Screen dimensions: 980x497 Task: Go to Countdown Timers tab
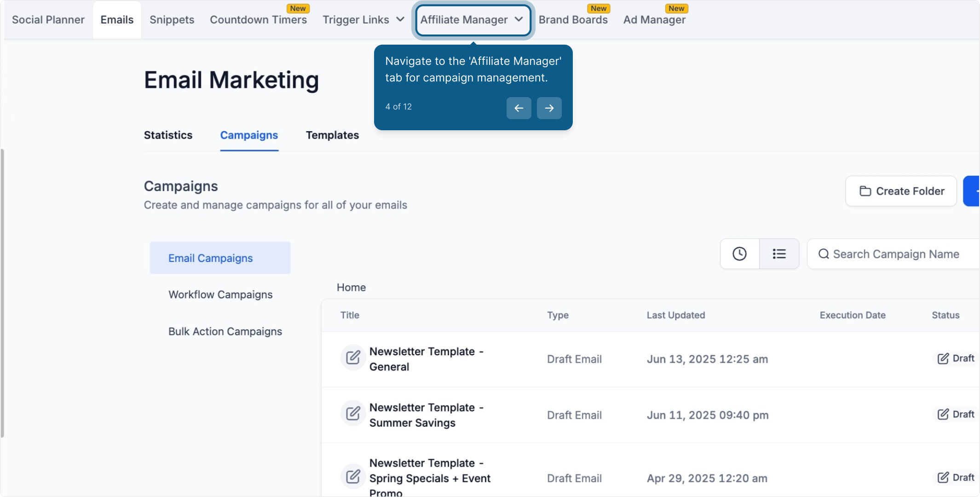coord(258,20)
